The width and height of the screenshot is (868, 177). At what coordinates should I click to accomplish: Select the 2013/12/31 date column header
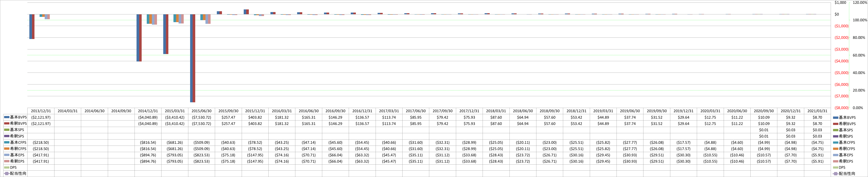point(41,111)
